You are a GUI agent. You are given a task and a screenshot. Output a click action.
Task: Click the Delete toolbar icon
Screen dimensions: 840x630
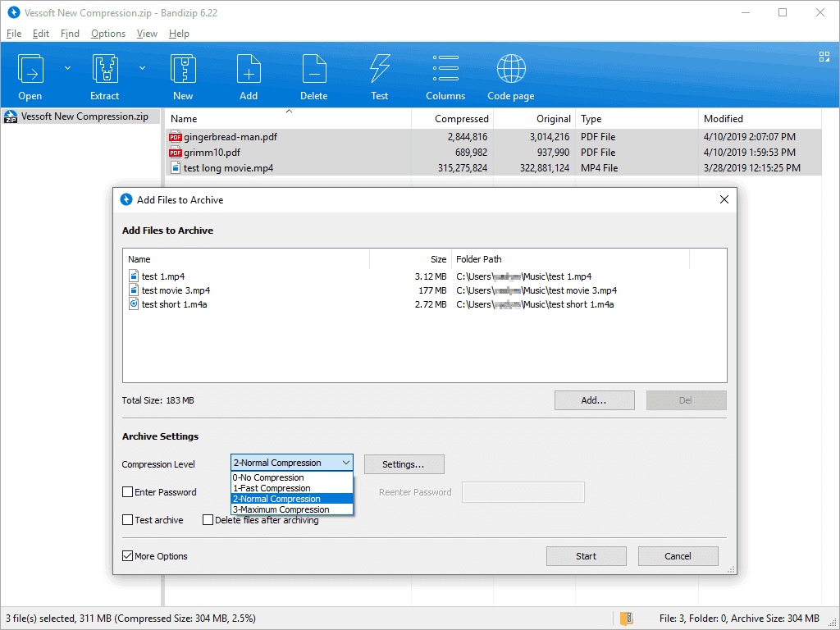tap(314, 69)
